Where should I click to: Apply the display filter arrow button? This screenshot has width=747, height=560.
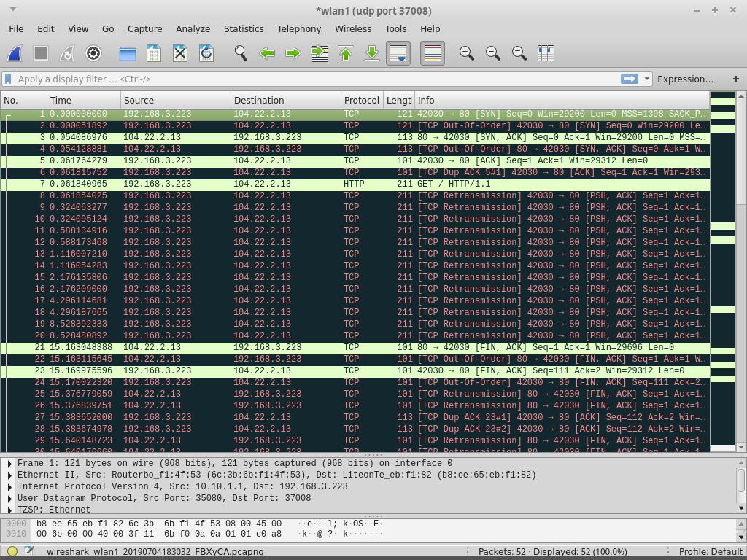630,79
